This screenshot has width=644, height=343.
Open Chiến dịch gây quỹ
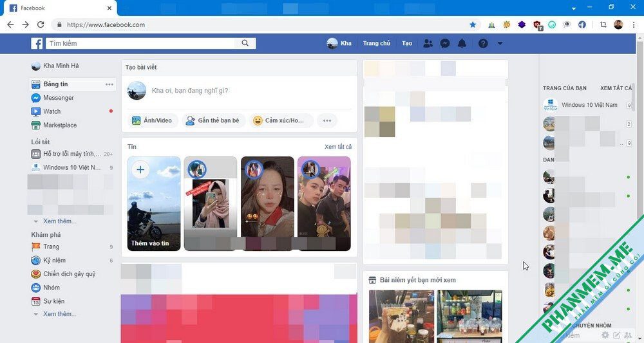point(63,273)
